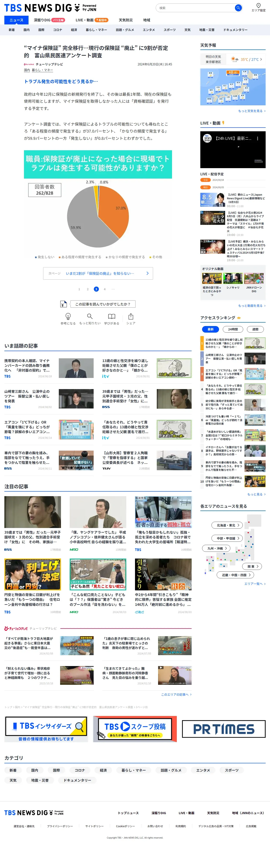Open the TBSスクープ投稿 banner

[x=135, y=730]
